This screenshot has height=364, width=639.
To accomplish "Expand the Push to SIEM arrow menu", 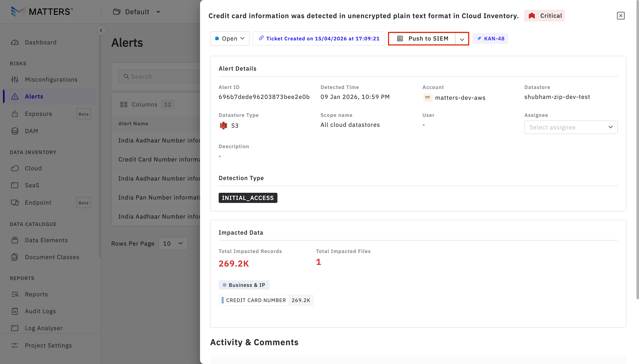I will [462, 39].
